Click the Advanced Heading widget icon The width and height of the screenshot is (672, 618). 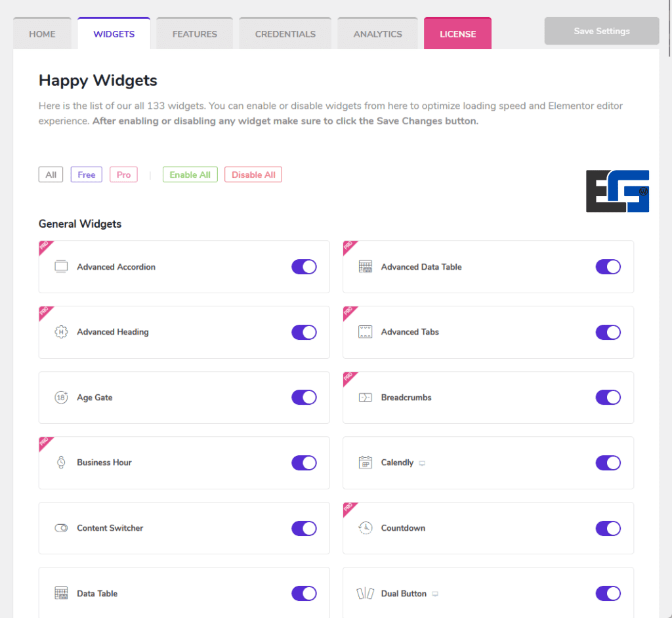click(61, 332)
